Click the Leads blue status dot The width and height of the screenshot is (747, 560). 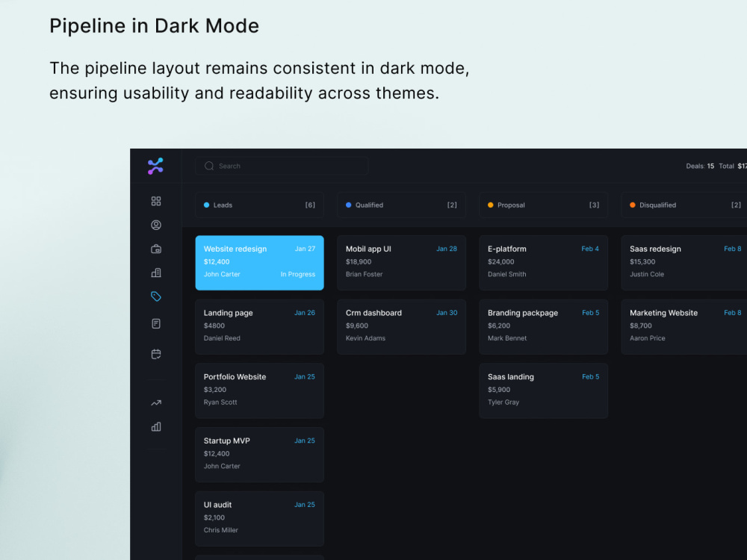click(206, 205)
